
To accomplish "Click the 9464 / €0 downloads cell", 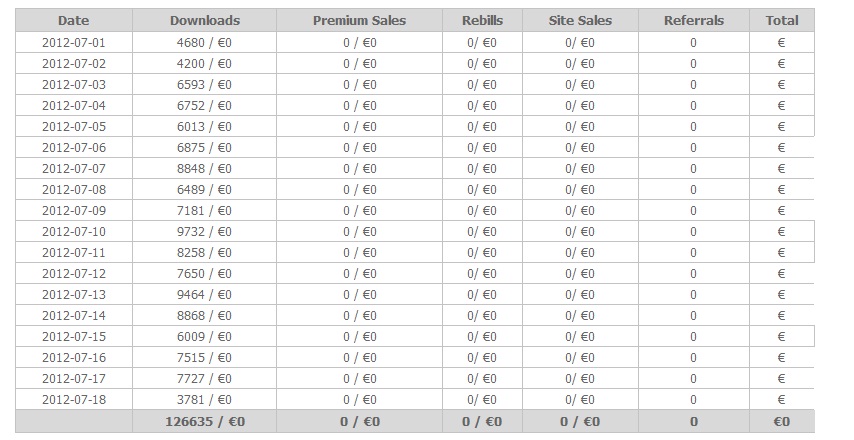I will click(205, 295).
